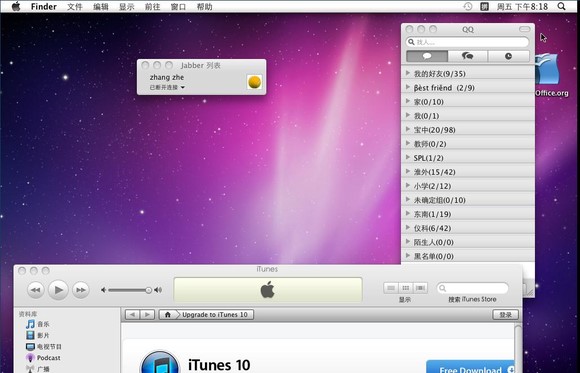Image resolution: width=580 pixels, height=373 pixels.
Task: Open the 编辑 menu
Action: click(101, 7)
